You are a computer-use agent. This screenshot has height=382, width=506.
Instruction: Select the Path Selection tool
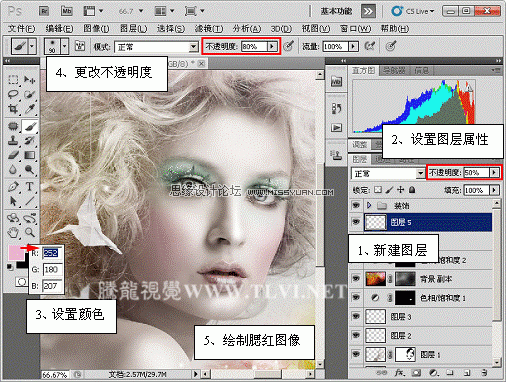[13, 201]
